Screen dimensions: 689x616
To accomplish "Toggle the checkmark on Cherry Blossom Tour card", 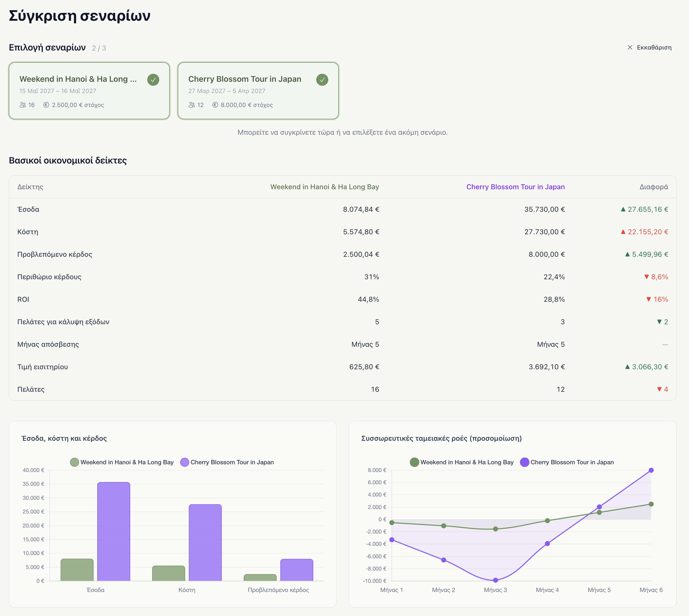I will [322, 80].
